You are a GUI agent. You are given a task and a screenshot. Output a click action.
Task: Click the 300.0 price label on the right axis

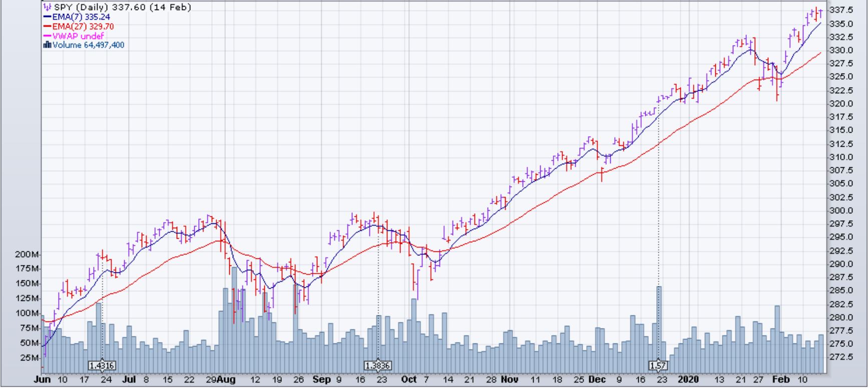pos(841,210)
